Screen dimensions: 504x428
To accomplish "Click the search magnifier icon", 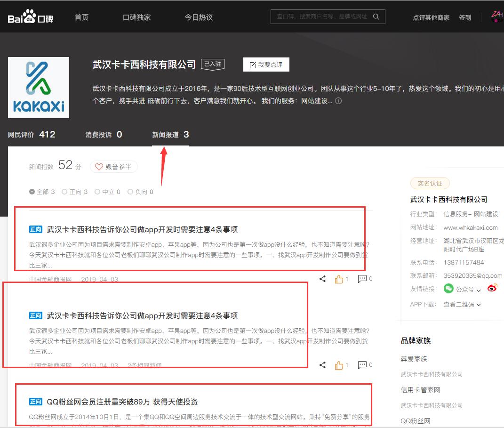I will coord(376,17).
